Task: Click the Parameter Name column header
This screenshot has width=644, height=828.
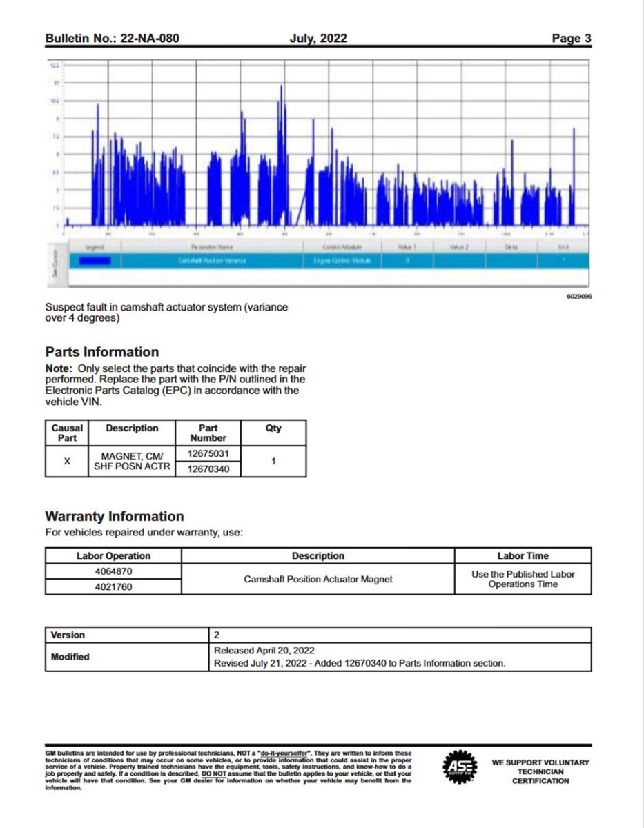Action: [x=213, y=246]
